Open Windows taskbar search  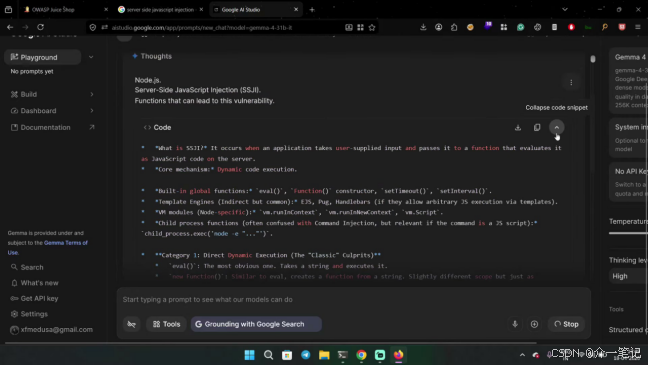[x=268, y=355]
